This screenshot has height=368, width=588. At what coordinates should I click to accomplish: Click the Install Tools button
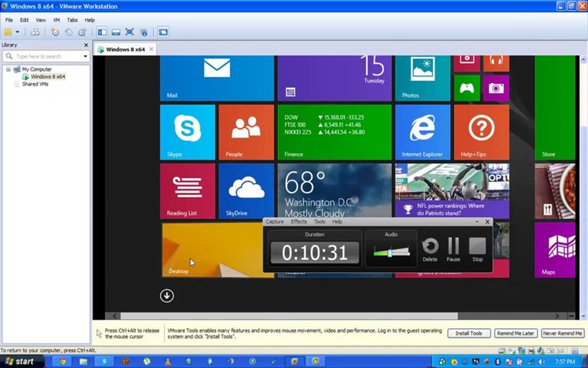tap(469, 333)
